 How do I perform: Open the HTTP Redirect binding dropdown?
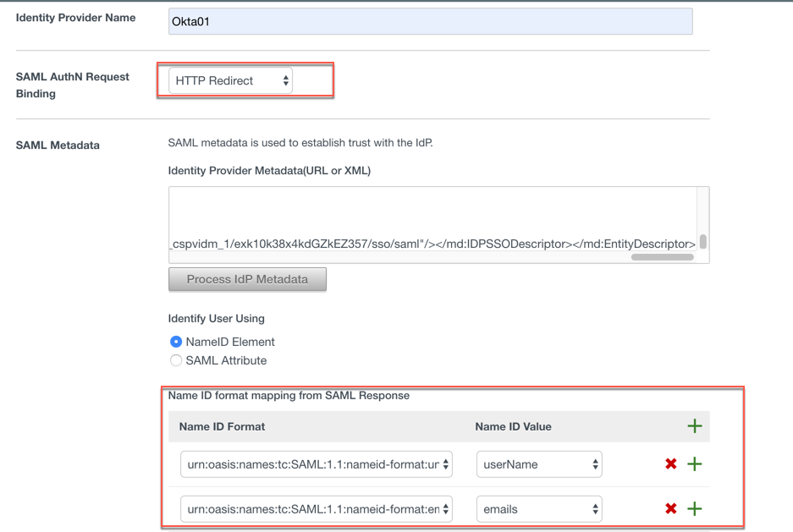230,81
